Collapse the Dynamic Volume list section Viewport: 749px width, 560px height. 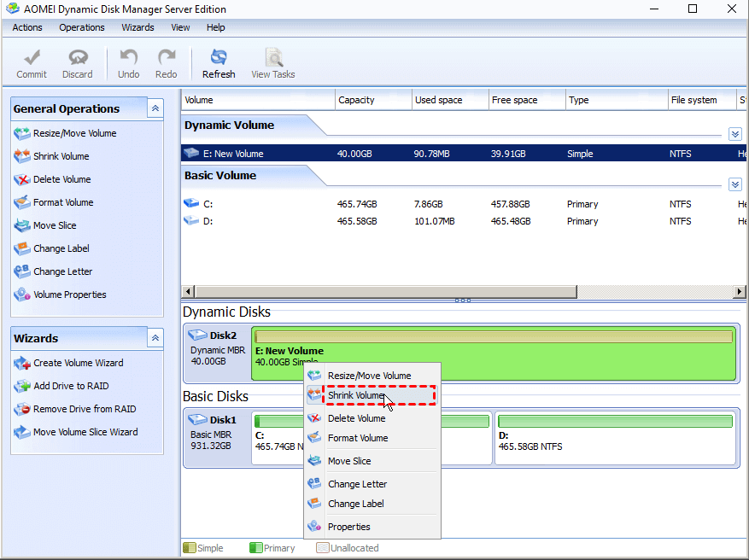click(734, 134)
